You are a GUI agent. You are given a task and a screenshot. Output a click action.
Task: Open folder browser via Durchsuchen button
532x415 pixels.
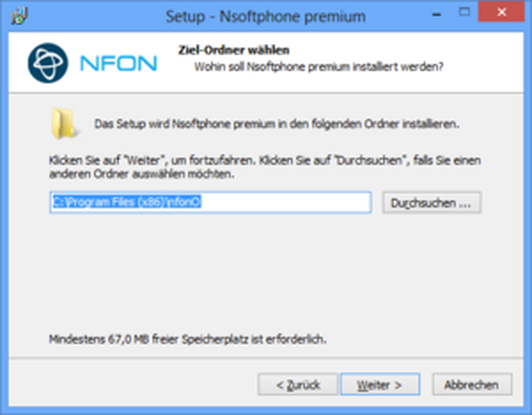pos(432,203)
